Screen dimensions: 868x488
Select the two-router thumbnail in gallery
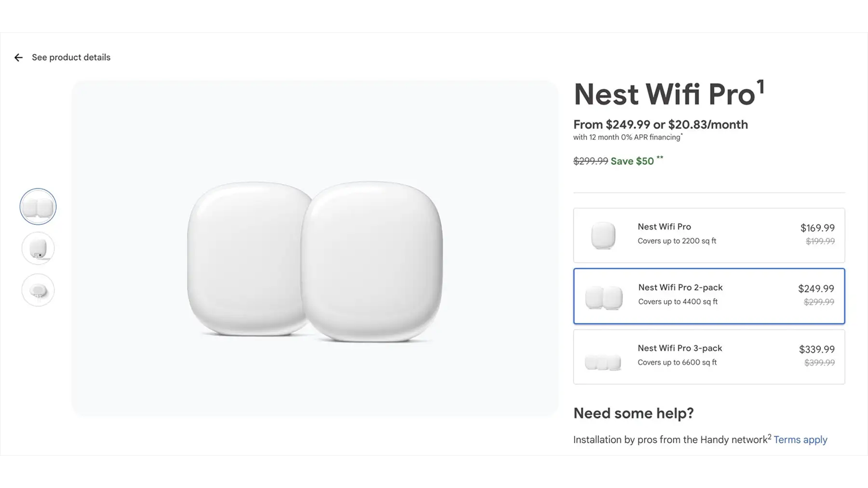coord(38,206)
